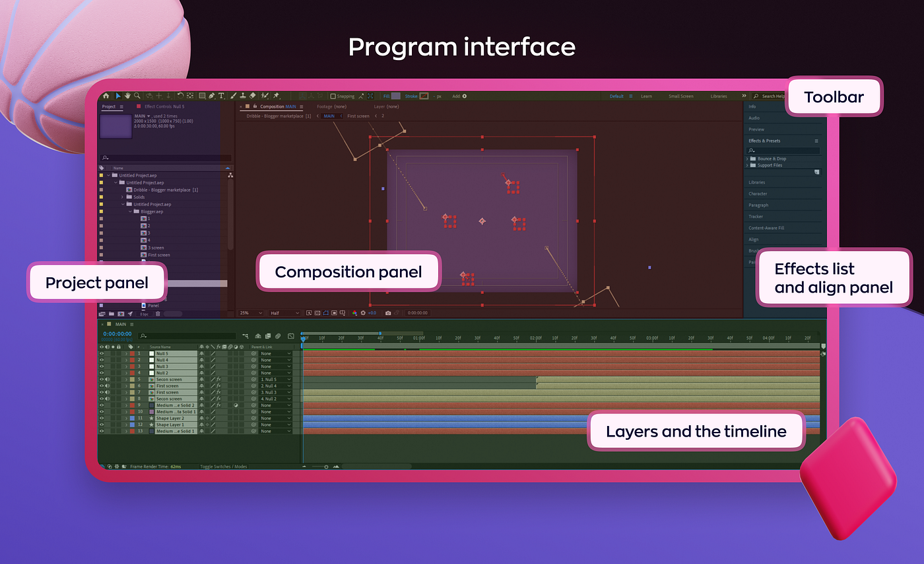This screenshot has width=924, height=564.
Task: Click the Stroke color swatch
Action: [x=424, y=96]
